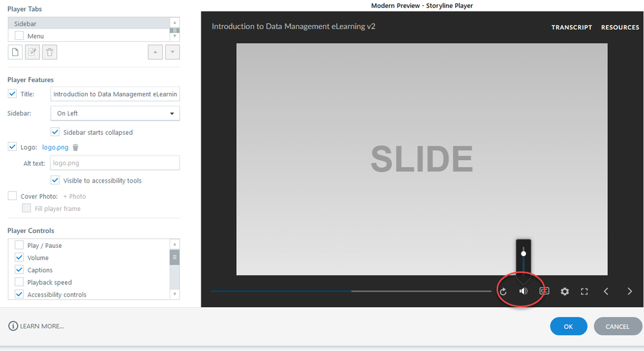The height and width of the screenshot is (351, 644).
Task: Click Player Controls list scroll-down arrow
Action: [x=175, y=294]
